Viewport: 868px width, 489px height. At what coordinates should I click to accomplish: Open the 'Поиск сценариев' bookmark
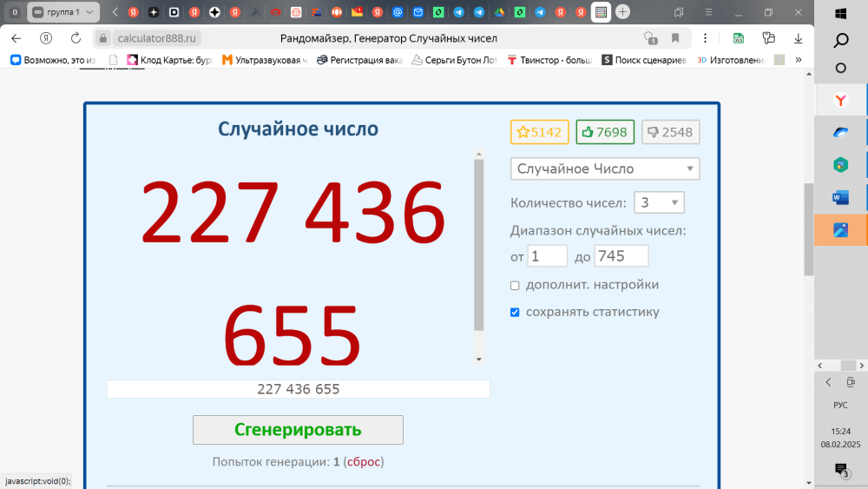(643, 60)
